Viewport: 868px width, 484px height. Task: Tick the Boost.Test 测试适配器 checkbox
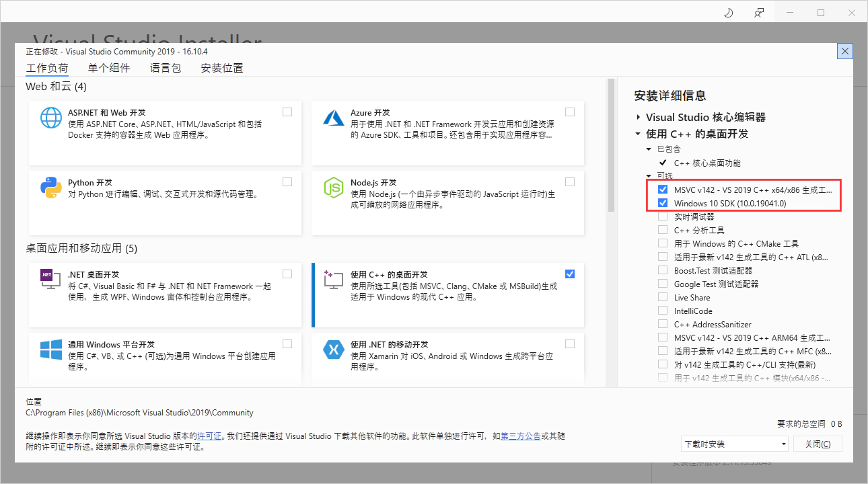click(663, 270)
